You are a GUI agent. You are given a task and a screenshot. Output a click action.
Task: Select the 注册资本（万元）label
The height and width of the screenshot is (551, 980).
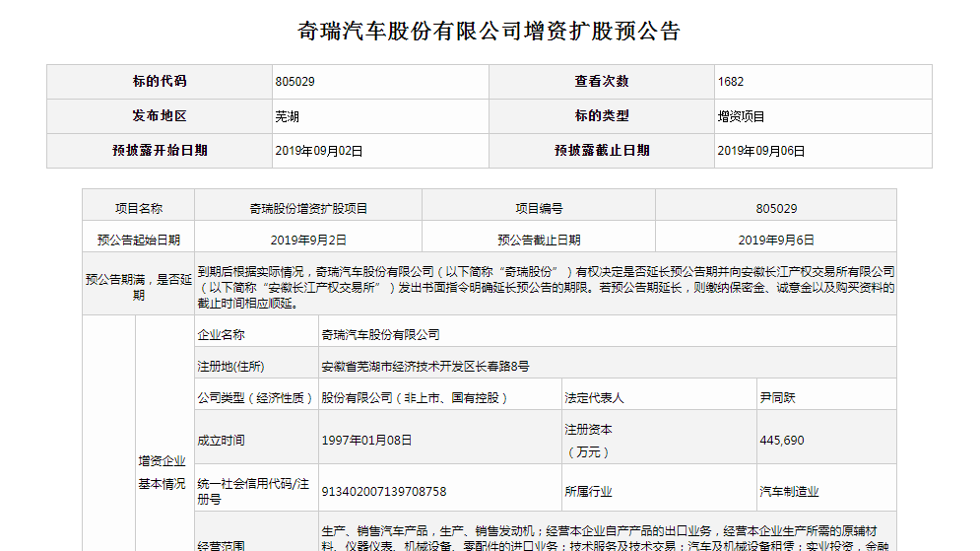[x=589, y=441]
